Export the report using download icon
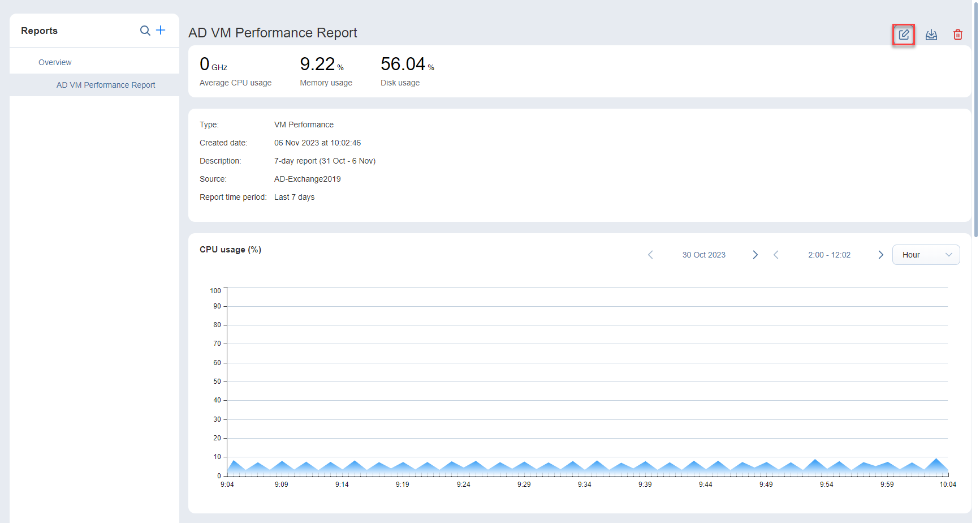This screenshot has width=980, height=523. click(x=931, y=35)
